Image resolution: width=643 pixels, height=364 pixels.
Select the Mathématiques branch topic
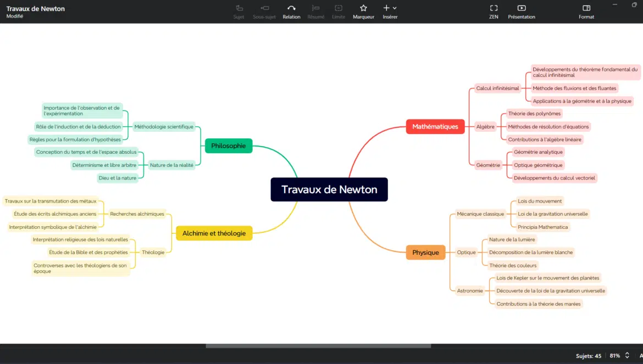click(x=435, y=127)
